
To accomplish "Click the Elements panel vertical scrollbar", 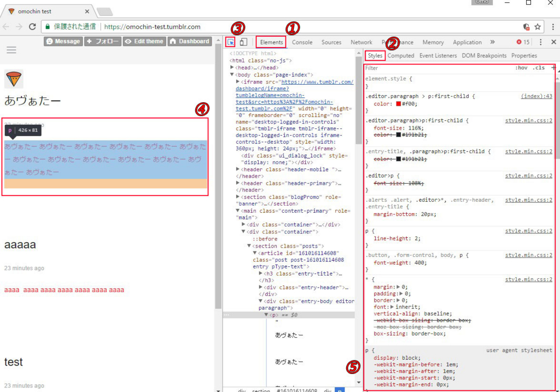I will 359,101.
